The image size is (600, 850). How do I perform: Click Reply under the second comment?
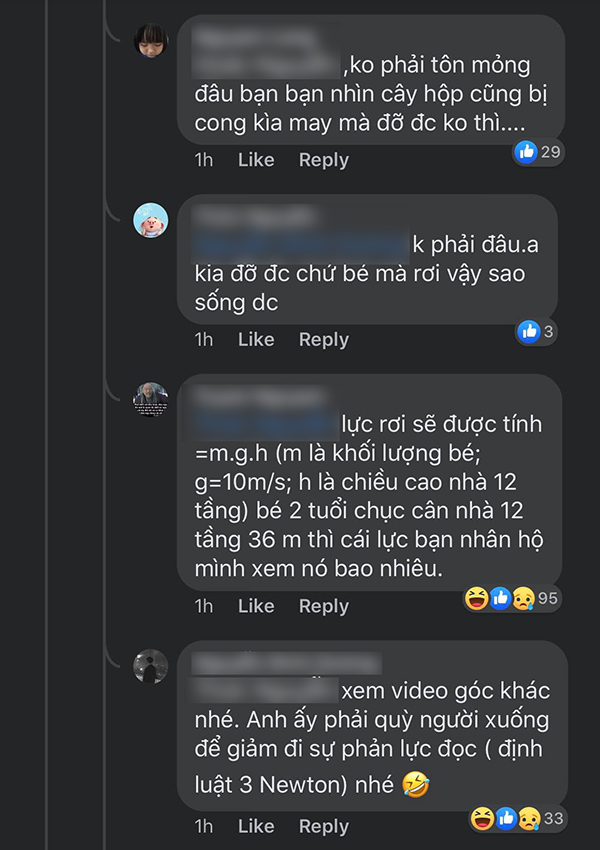323,339
